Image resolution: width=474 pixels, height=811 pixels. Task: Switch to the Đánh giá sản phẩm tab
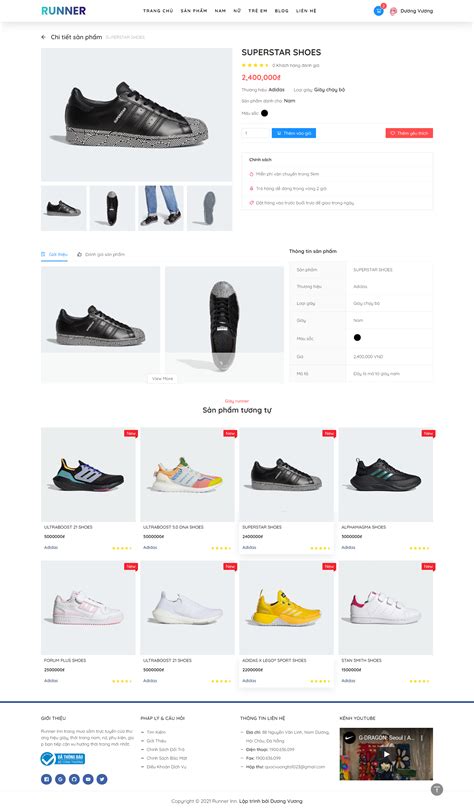(101, 254)
